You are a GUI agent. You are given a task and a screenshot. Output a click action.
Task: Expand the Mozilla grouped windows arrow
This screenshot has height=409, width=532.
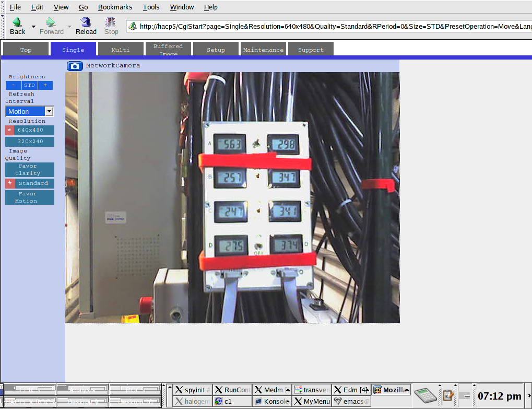pyautogui.click(x=407, y=390)
